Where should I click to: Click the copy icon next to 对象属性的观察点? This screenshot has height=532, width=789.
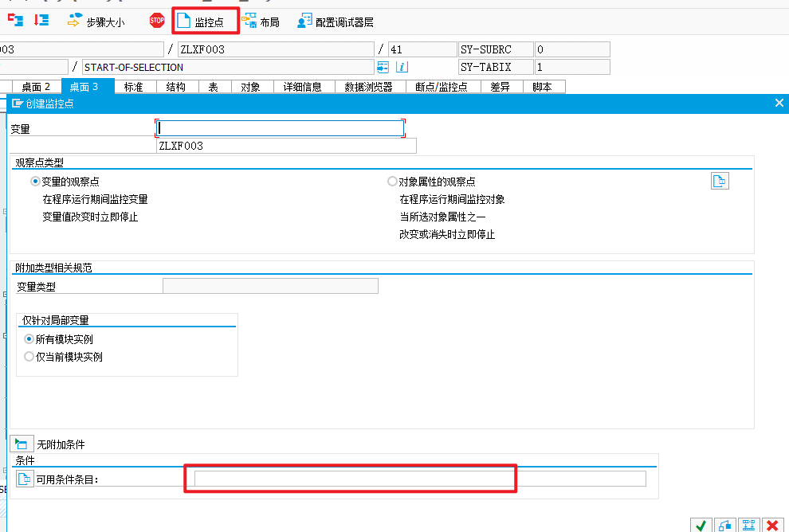720,181
